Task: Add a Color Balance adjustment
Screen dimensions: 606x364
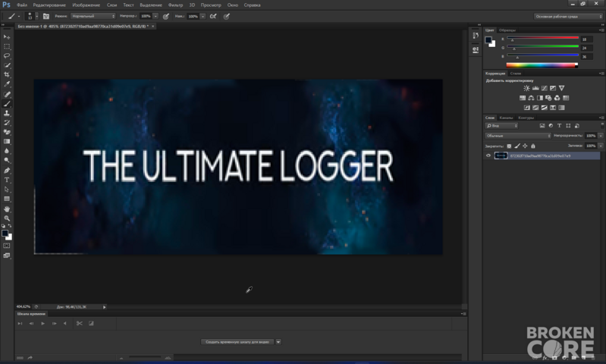Action: (531, 98)
